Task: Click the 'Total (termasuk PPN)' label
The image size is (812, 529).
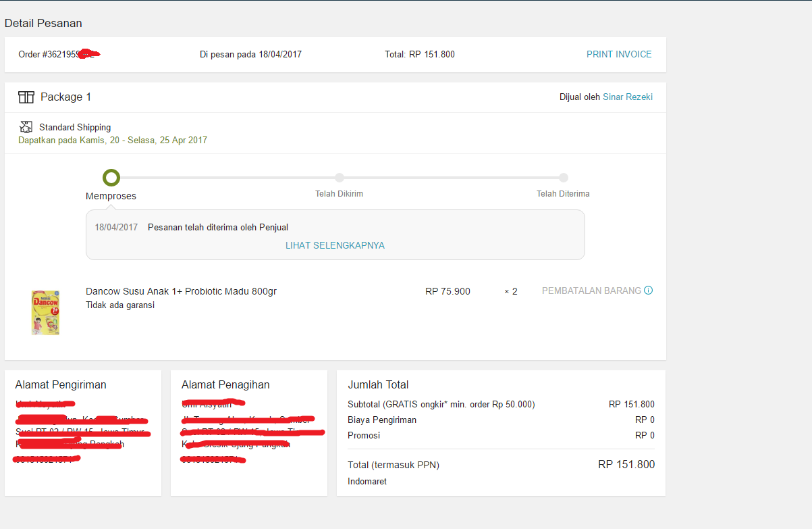Action: click(394, 465)
